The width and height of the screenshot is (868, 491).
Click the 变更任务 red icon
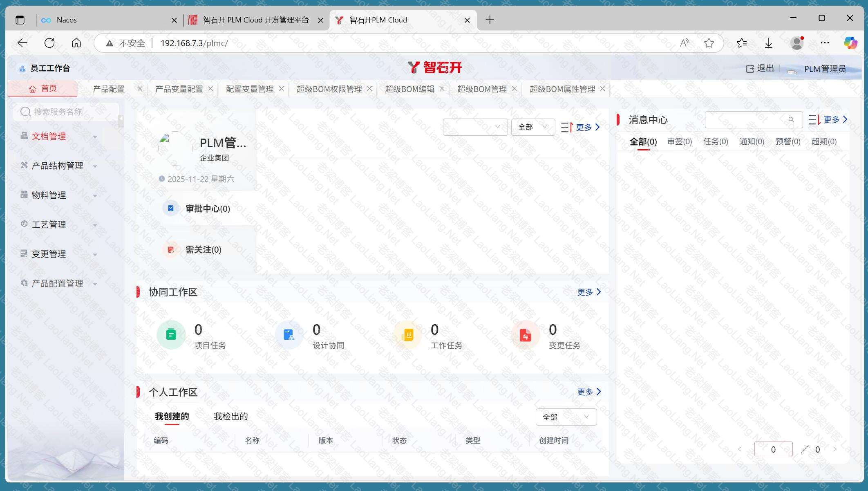coord(526,335)
